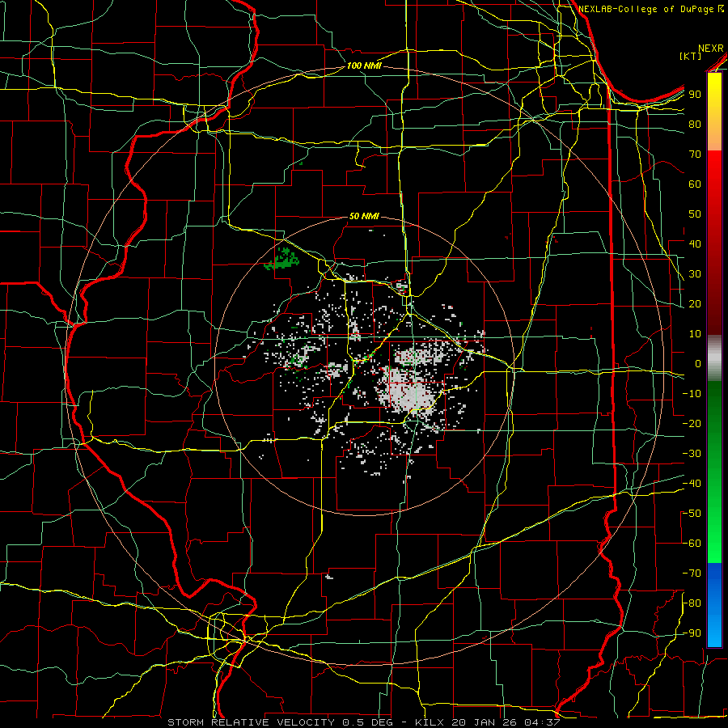Click the green inbound velocity patch northwest
This screenshot has width=728, height=728.
pos(282,259)
